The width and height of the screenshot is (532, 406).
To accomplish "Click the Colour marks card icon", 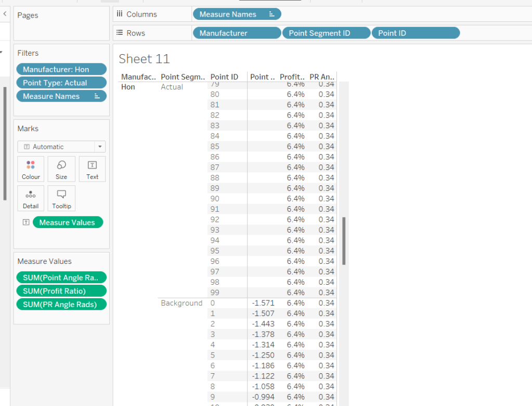I will click(x=31, y=169).
